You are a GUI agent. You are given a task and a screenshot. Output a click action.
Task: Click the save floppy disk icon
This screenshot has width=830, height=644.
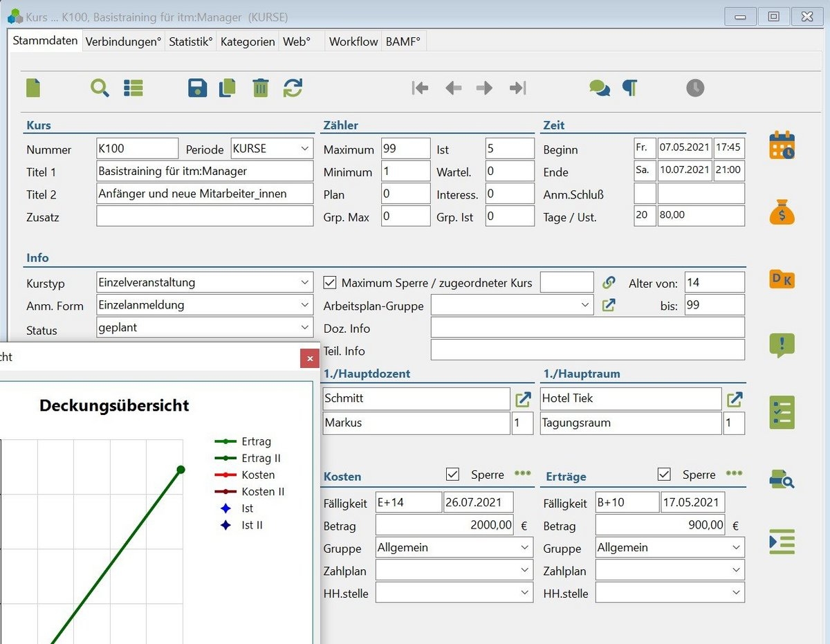[x=197, y=88]
